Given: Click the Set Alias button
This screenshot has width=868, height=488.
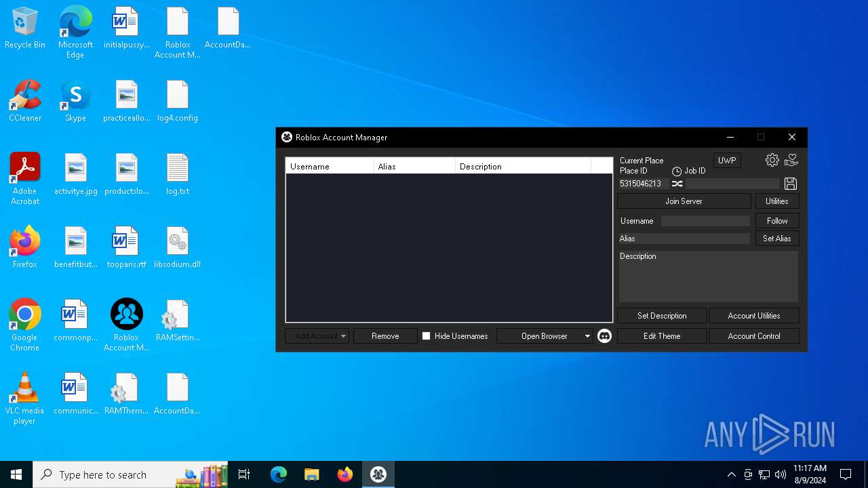Looking at the screenshot, I should (x=777, y=239).
